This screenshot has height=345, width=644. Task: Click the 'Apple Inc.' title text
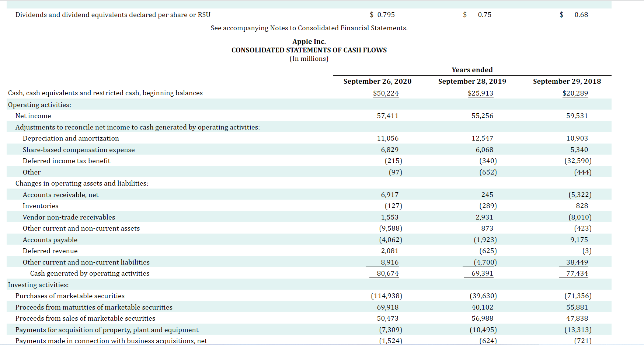click(x=309, y=42)
